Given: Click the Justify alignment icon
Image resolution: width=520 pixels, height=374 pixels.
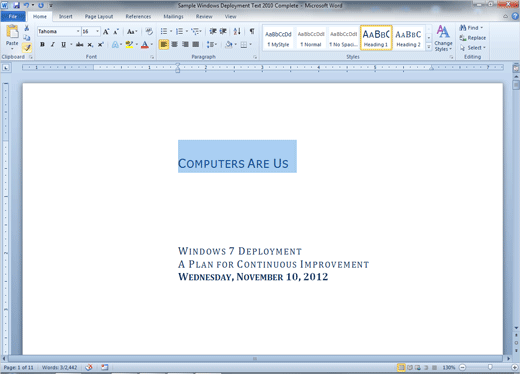Looking at the screenshot, I should (196, 44).
